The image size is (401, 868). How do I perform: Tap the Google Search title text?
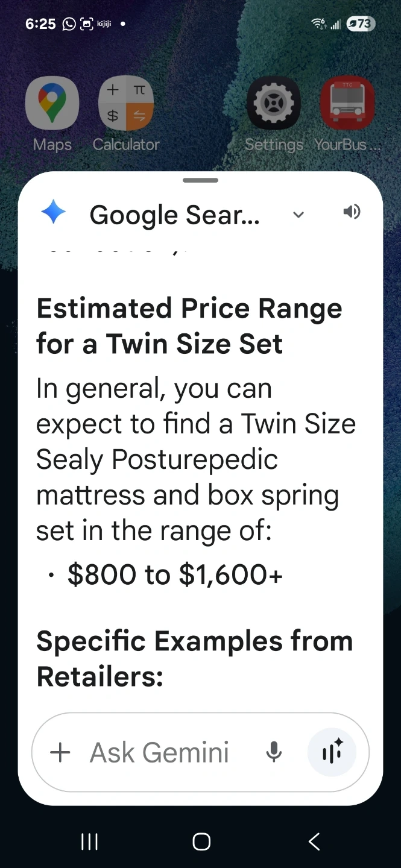click(174, 215)
